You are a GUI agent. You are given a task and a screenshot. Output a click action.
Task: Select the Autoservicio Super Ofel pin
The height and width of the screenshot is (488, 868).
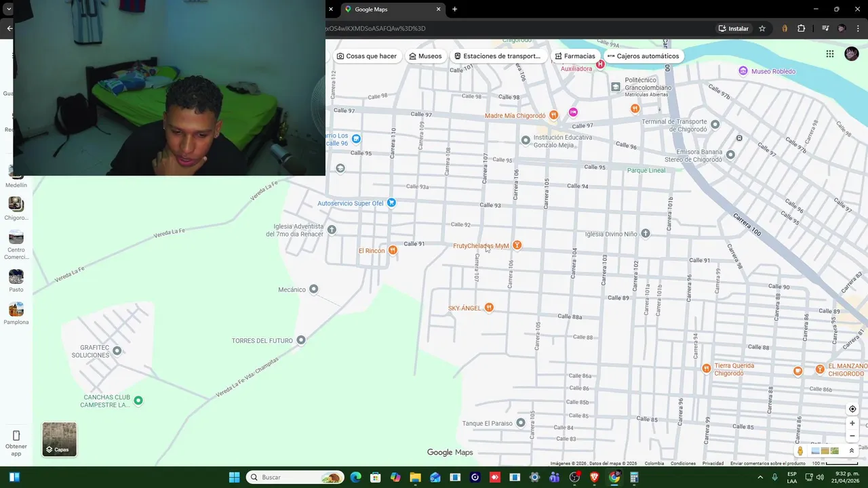pos(391,203)
